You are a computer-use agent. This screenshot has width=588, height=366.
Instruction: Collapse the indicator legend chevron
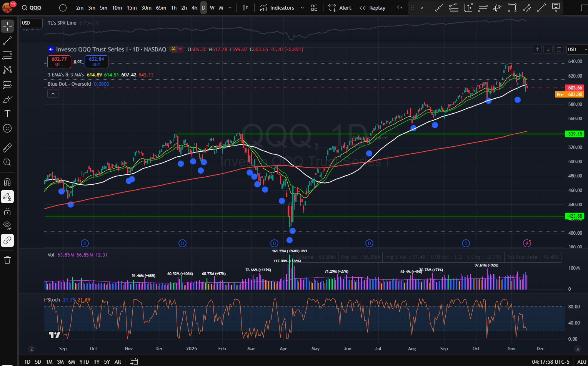pyautogui.click(x=53, y=93)
